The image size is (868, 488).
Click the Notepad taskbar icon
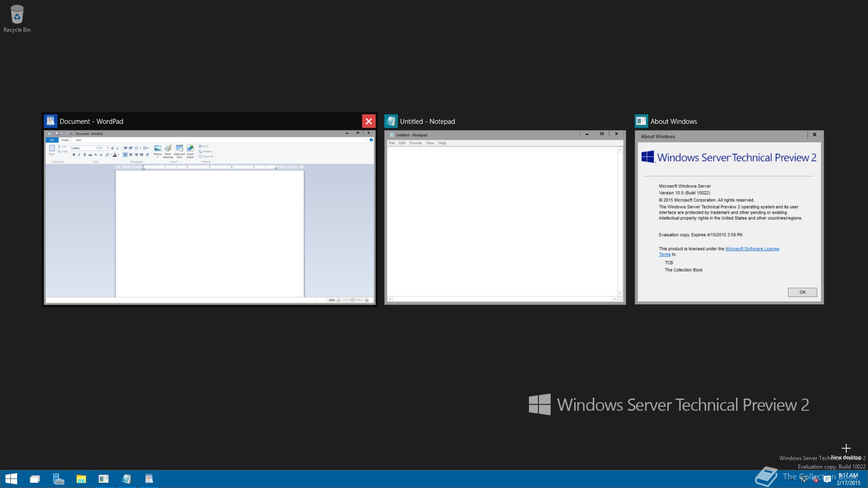point(126,479)
